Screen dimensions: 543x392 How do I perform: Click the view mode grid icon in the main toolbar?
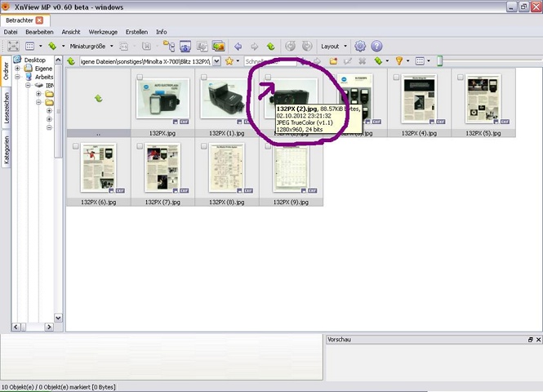pyautogui.click(x=29, y=46)
